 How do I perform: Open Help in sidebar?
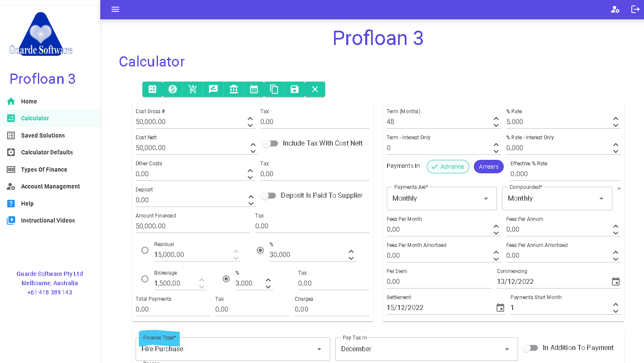(50, 204)
